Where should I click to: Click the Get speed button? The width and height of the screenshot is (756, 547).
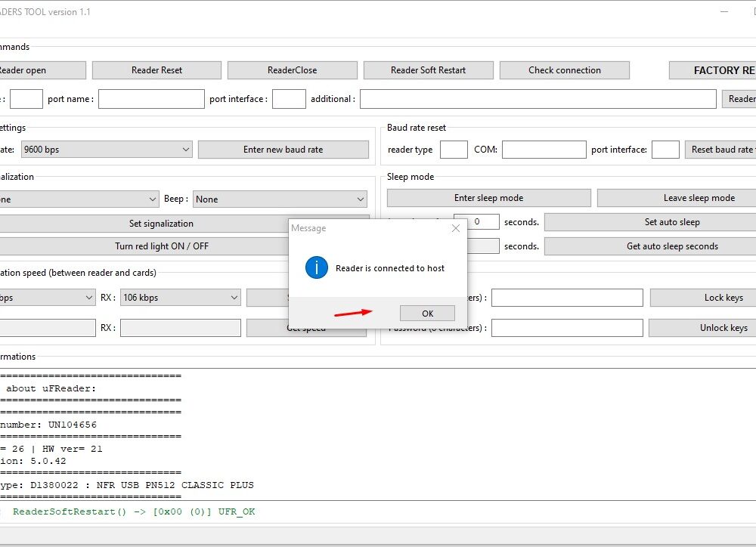[x=306, y=328]
